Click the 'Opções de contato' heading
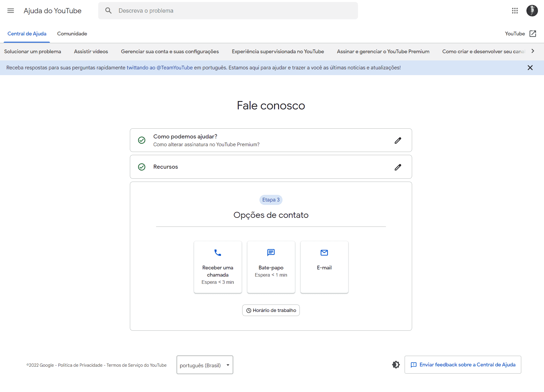544x392 pixels. (x=271, y=215)
